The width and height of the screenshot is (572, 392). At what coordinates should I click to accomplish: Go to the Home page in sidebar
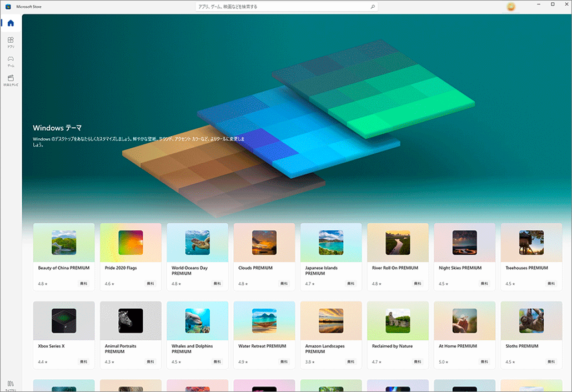[11, 23]
